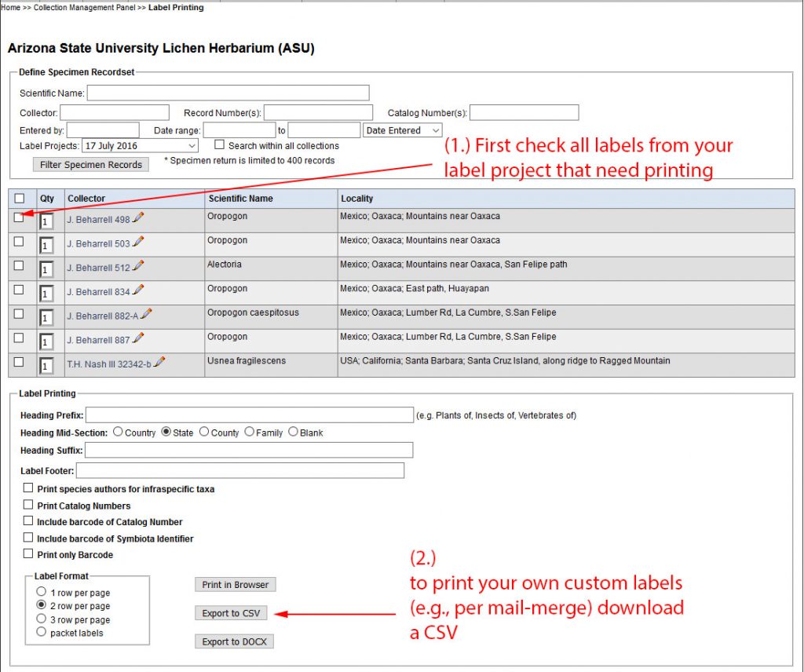Focus the Scientific Name field
This screenshot has width=804, height=672.
228,93
